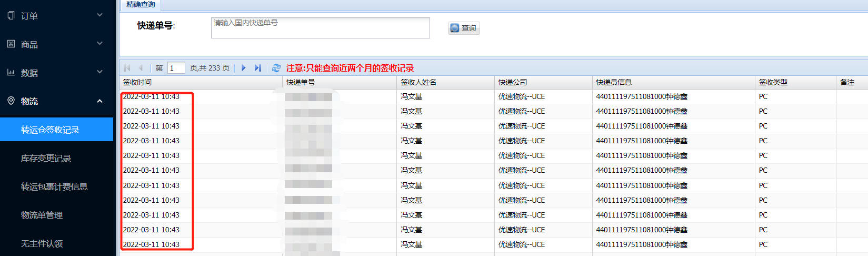The height and width of the screenshot is (256, 868).
Task: Click the 查询 search button
Action: tap(464, 28)
